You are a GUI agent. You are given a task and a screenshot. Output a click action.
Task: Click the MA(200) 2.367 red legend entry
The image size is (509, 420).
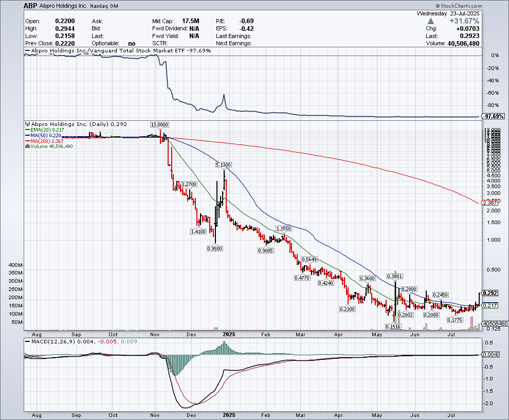[x=44, y=141]
